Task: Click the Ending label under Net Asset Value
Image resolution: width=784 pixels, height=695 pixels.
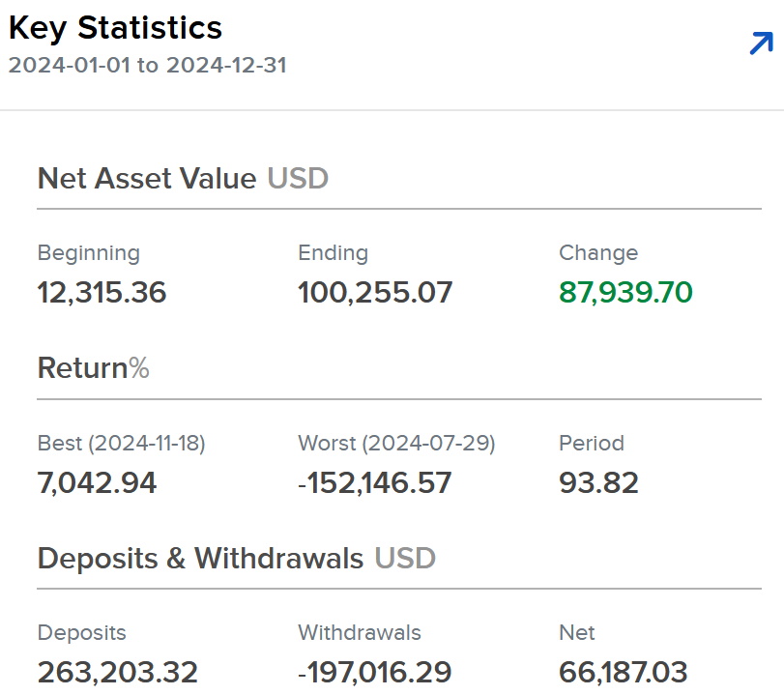Action: pyautogui.click(x=333, y=253)
